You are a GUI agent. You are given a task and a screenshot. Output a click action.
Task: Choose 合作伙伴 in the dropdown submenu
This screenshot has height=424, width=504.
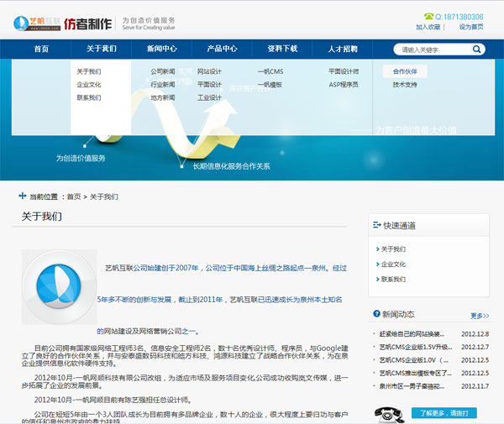click(x=405, y=72)
